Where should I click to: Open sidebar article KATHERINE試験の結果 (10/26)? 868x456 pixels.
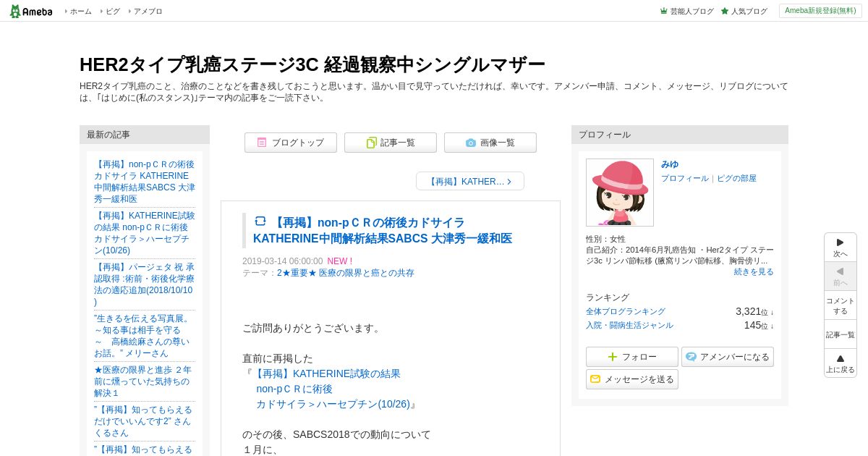(x=145, y=232)
